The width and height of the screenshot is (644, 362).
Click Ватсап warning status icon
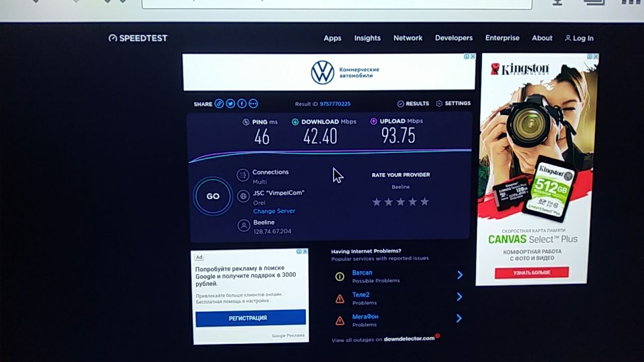point(340,277)
